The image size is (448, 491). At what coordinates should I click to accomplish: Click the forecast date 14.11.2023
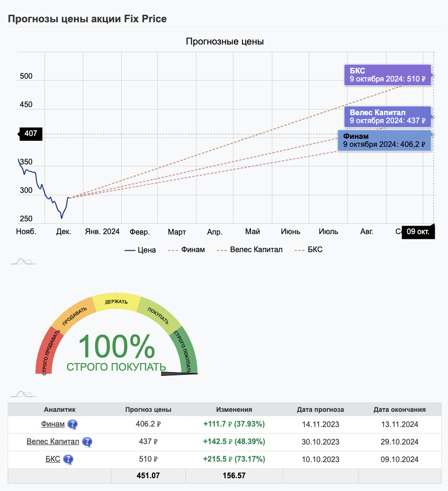coord(320,424)
